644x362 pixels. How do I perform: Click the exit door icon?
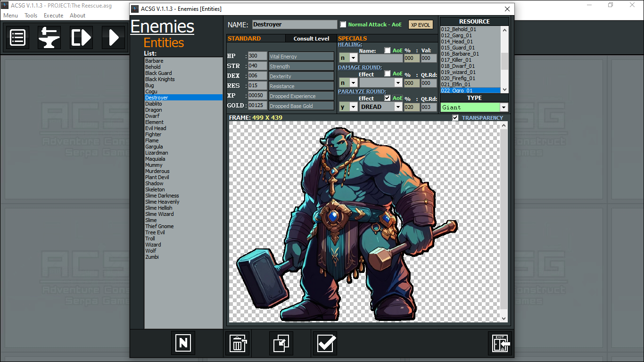tap(500, 343)
